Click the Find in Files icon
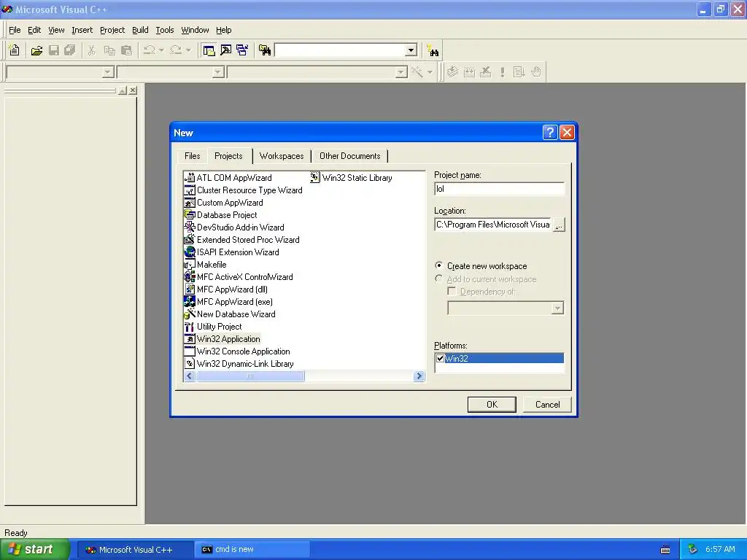747x560 pixels. click(265, 50)
